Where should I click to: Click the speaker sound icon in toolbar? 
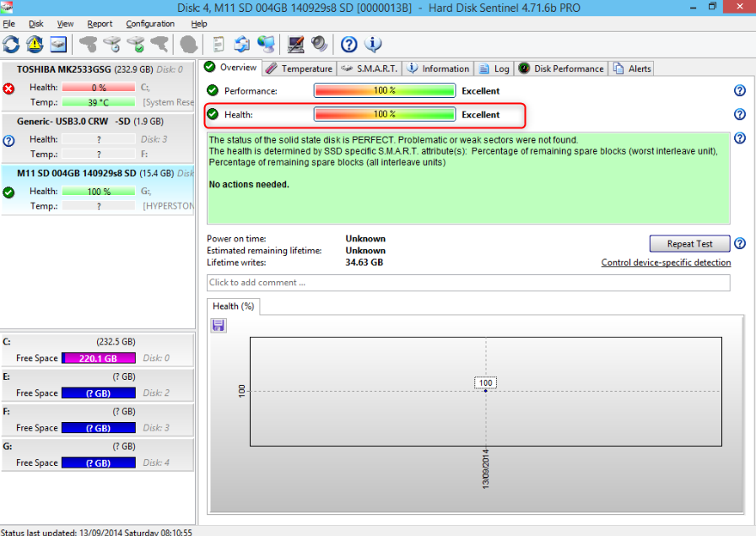click(x=319, y=44)
